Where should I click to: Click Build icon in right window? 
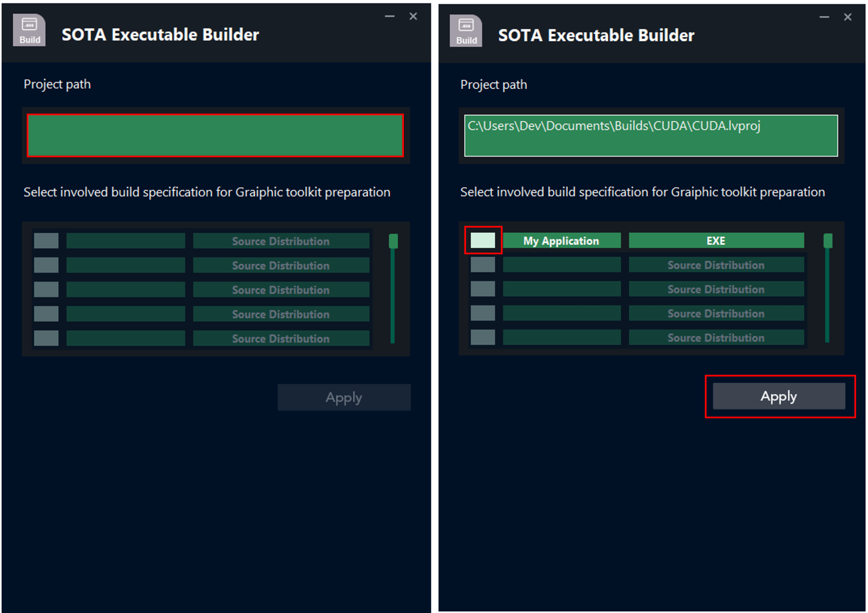466,31
